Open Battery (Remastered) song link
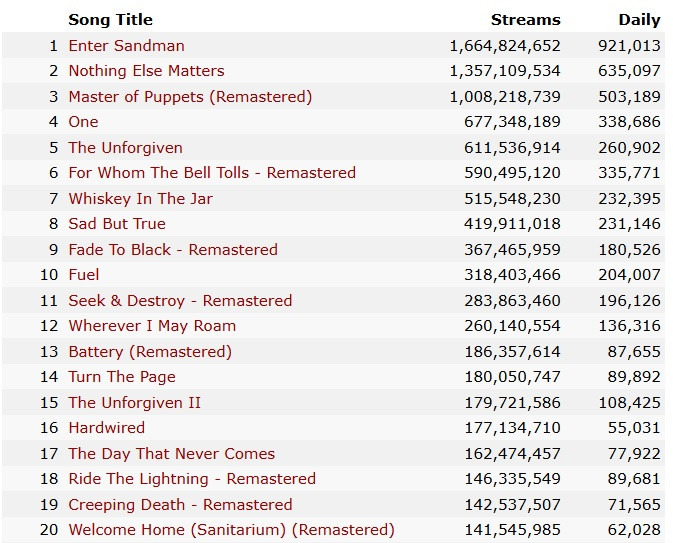The width and height of the screenshot is (673, 543). (x=150, y=351)
